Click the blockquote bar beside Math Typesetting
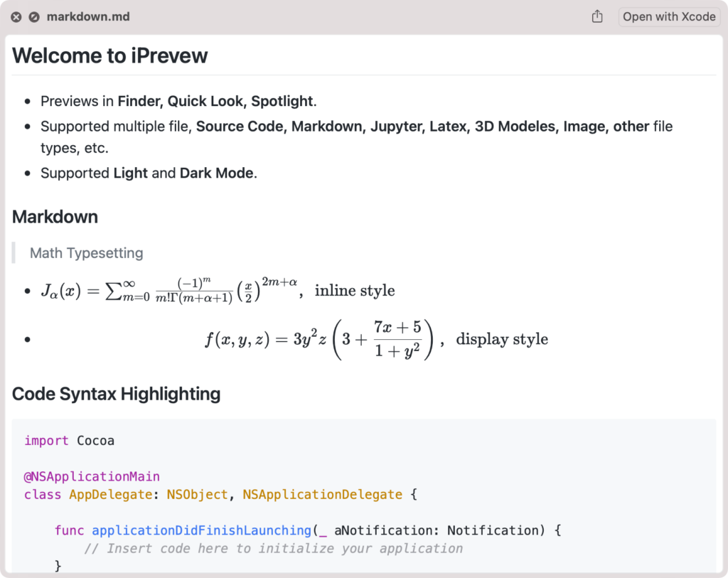The width and height of the screenshot is (728, 578). pos(14,252)
